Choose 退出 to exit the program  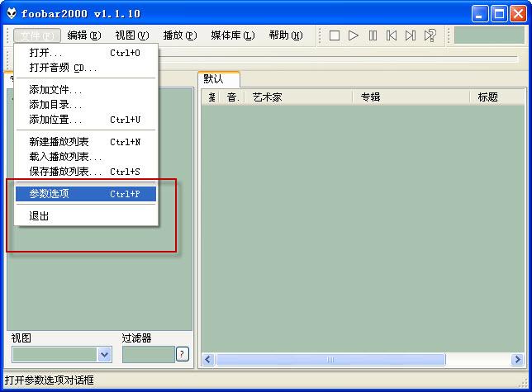click(x=86, y=216)
